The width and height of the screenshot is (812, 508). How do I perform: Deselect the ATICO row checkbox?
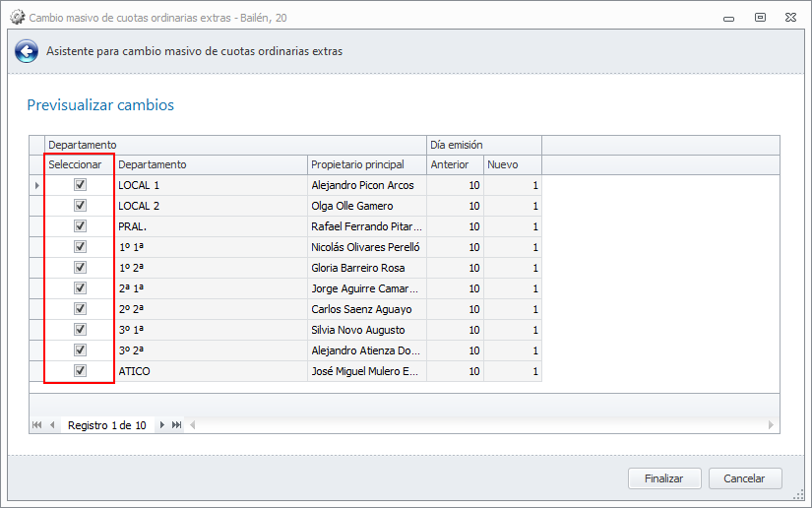point(80,371)
